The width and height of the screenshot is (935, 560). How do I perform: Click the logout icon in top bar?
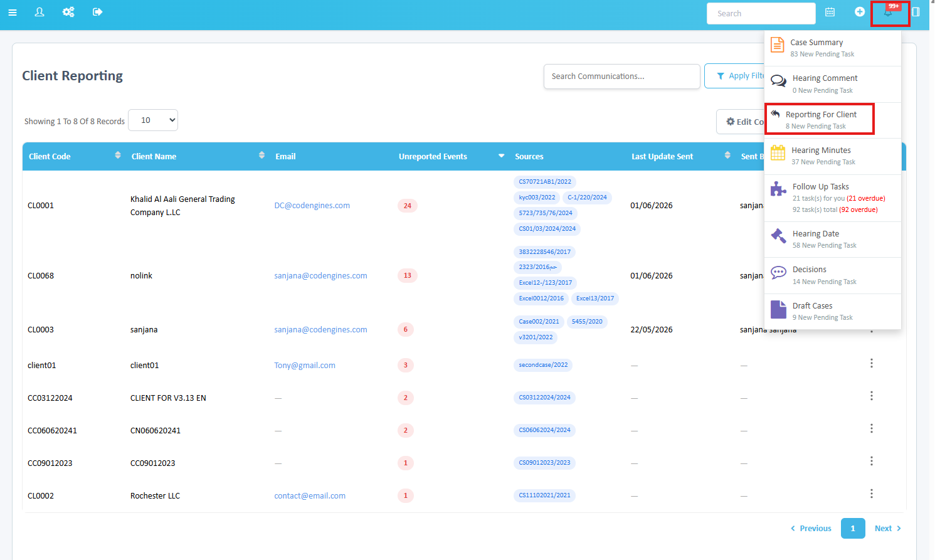point(97,12)
